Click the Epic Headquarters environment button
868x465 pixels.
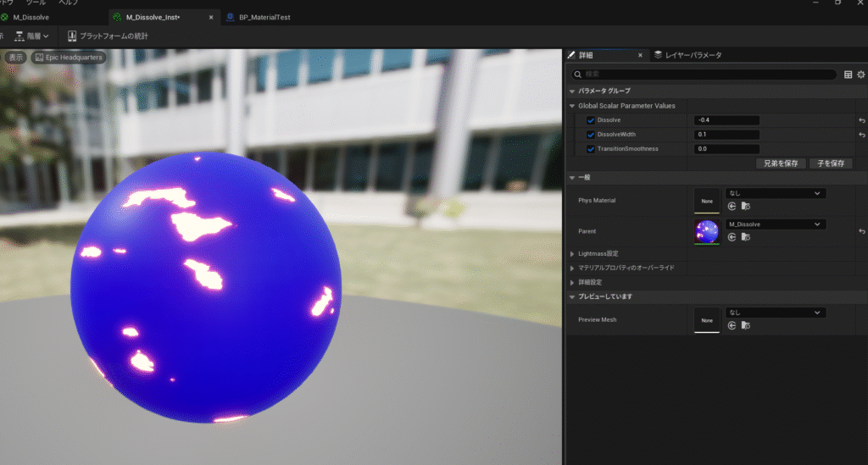(69, 58)
